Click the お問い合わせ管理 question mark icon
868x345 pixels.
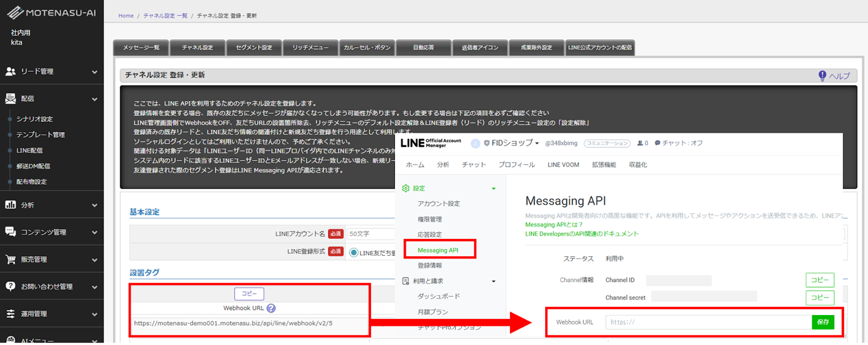pyautogui.click(x=10, y=286)
